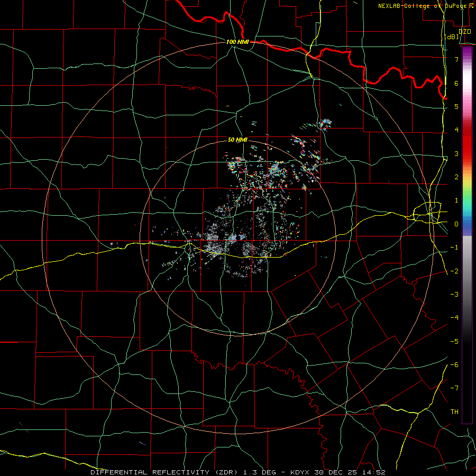The width and height of the screenshot is (476, 476).
Task: Click the "100 NMI" range ring label
Action: 237,42
